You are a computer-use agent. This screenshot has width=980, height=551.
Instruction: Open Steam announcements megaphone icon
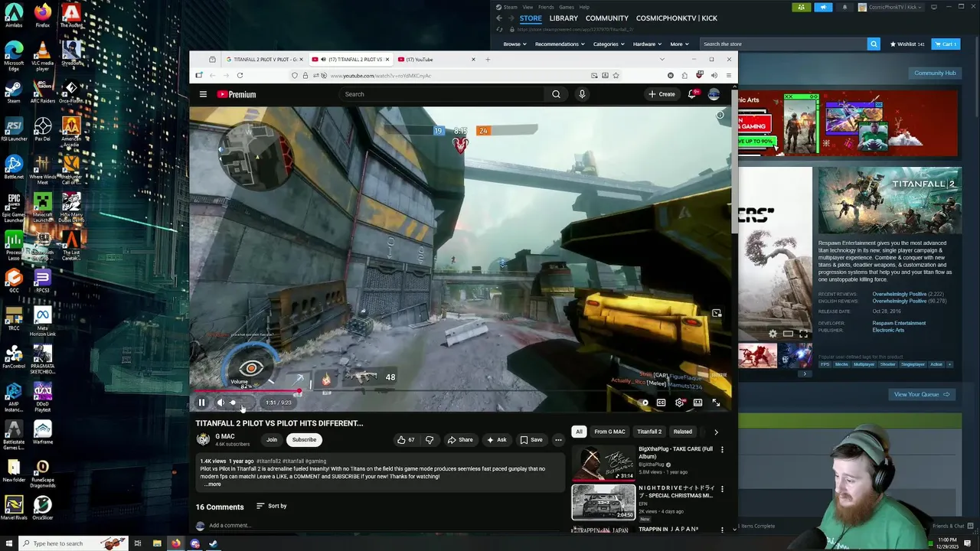pyautogui.click(x=823, y=7)
